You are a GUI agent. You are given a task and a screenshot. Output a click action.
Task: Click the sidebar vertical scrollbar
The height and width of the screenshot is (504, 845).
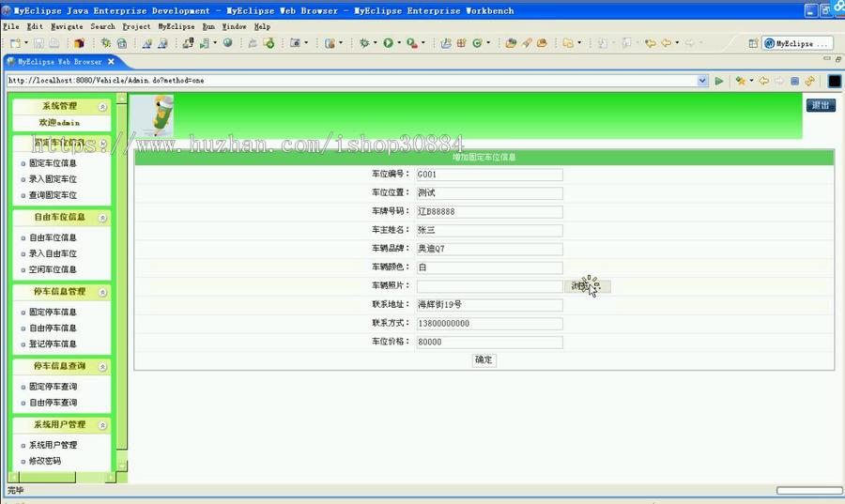click(122, 283)
